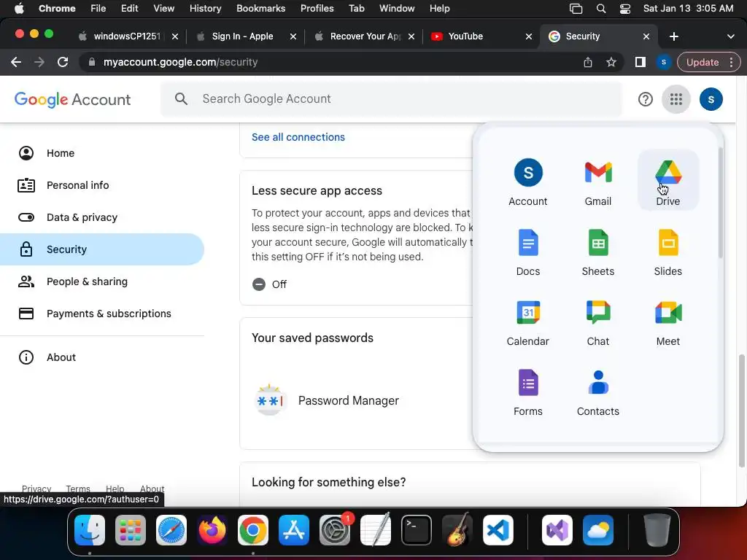Open Account in the apps grid

(x=528, y=181)
